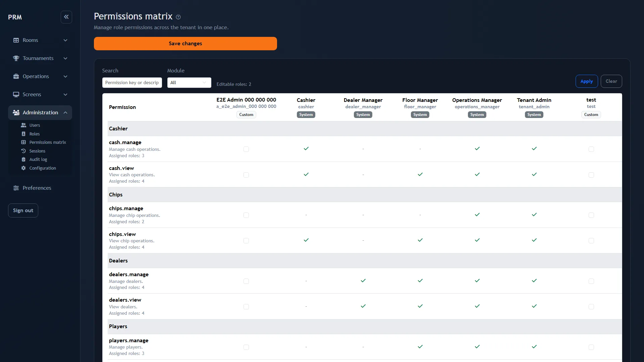The width and height of the screenshot is (644, 362).
Task: Collapse the sidebar with double-chevron icon
Action: [x=66, y=17]
